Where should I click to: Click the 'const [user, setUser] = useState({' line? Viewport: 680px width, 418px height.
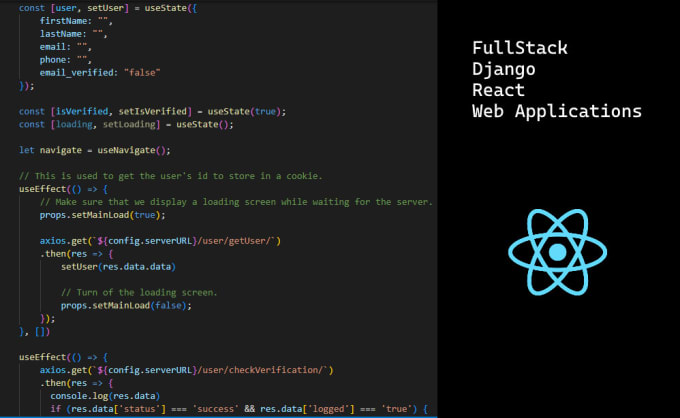click(108, 8)
